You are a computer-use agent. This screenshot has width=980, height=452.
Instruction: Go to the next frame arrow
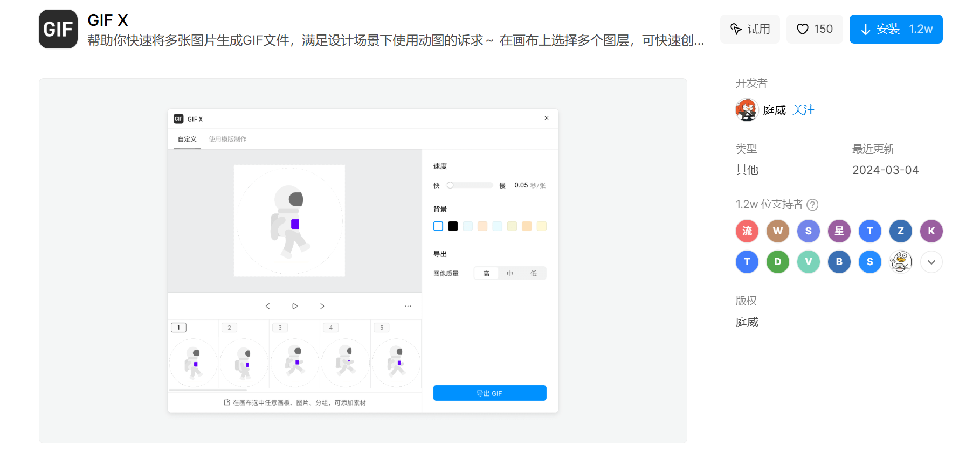tap(322, 306)
